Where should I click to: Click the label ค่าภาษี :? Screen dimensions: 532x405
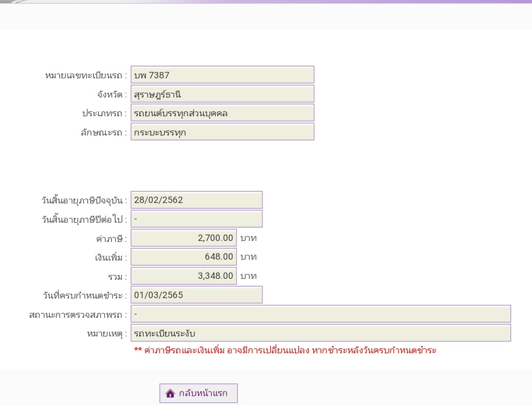(111, 238)
